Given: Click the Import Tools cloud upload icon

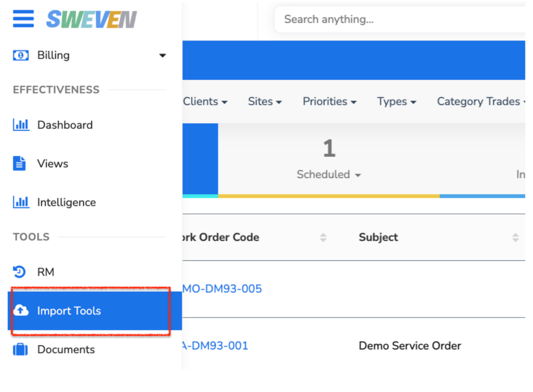Looking at the screenshot, I should point(21,310).
